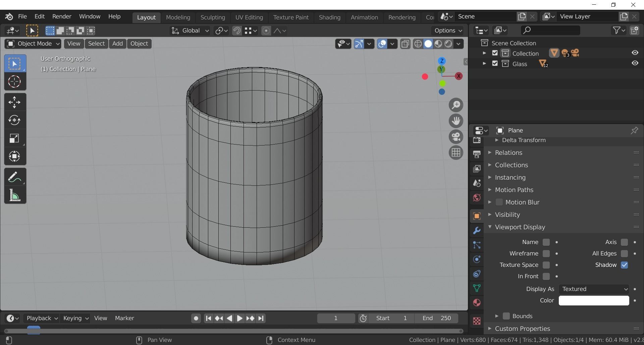Switch to the UV Editing workspace tab
Image resolution: width=644 pixels, height=345 pixels.
[249, 17]
